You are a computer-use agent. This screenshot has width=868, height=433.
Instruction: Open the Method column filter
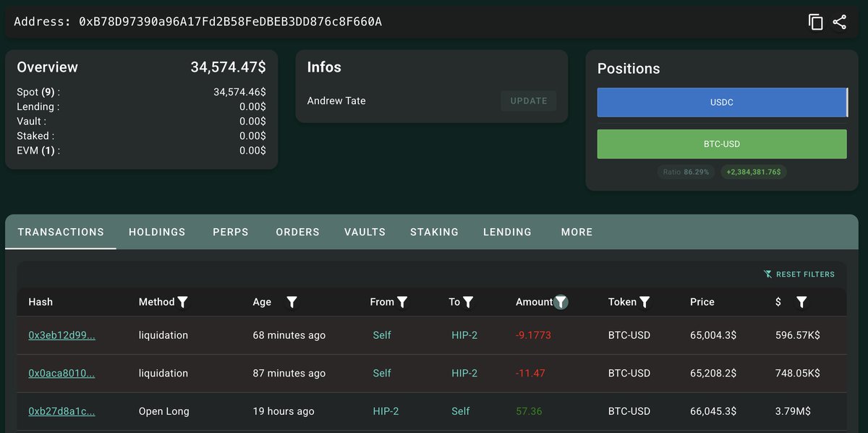coord(183,302)
